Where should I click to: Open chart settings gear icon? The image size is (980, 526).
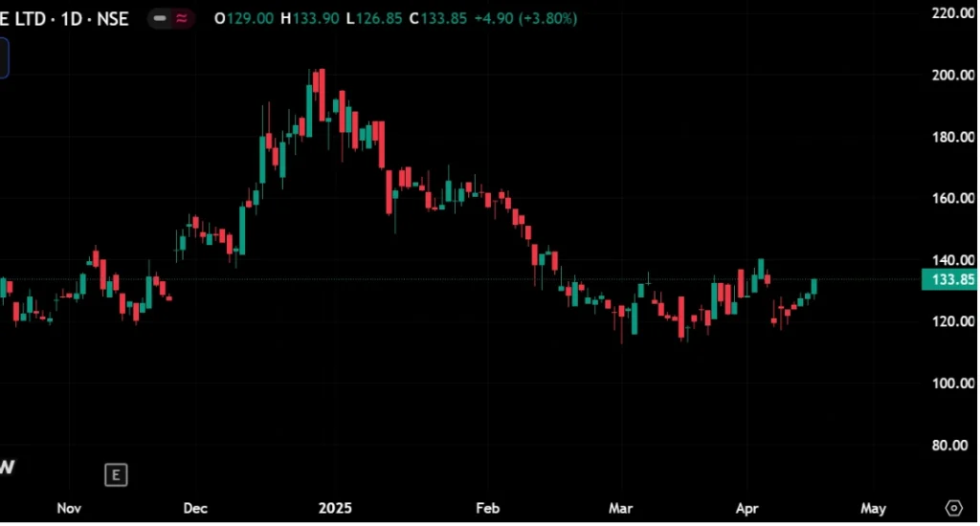click(953, 508)
